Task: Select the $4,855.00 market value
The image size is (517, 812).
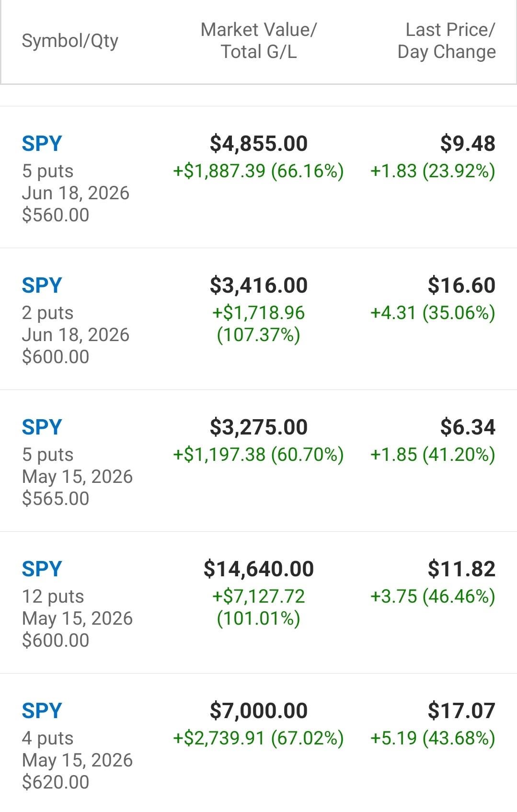Action: click(259, 144)
